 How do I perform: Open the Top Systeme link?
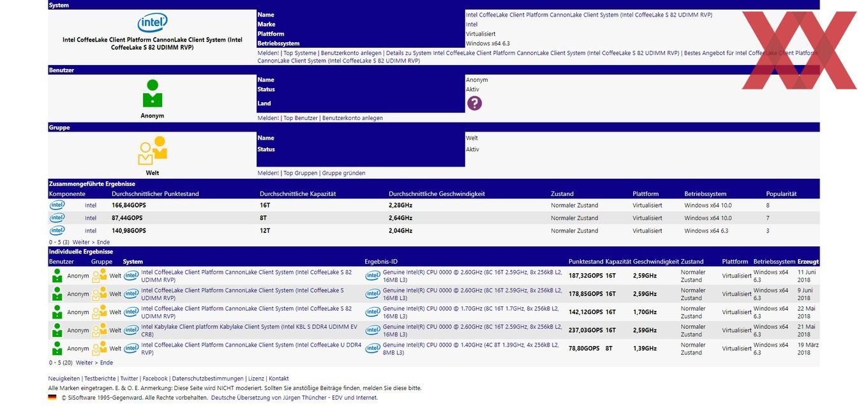tap(300, 53)
